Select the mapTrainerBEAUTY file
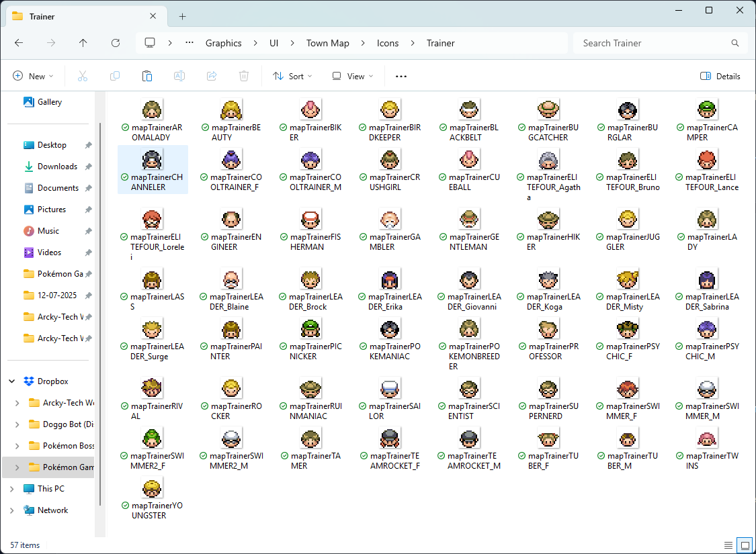 pos(231,120)
